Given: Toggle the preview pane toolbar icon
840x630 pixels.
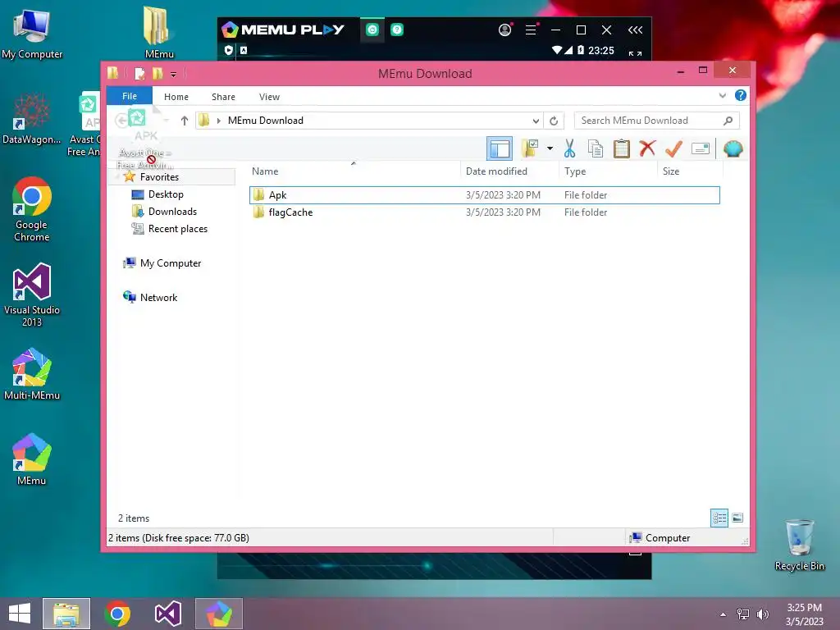Looking at the screenshot, I should coord(500,148).
